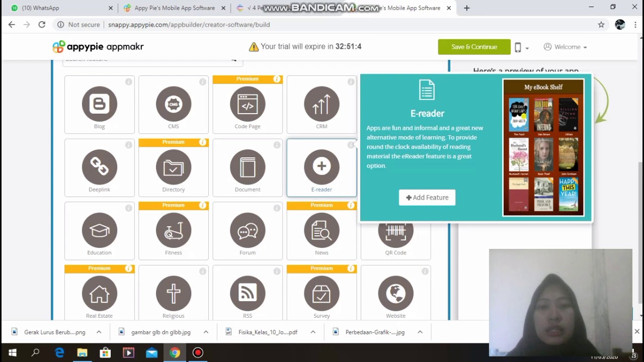Open File Explorer from the taskbar
The width and height of the screenshot is (644, 362).
coord(82,353)
